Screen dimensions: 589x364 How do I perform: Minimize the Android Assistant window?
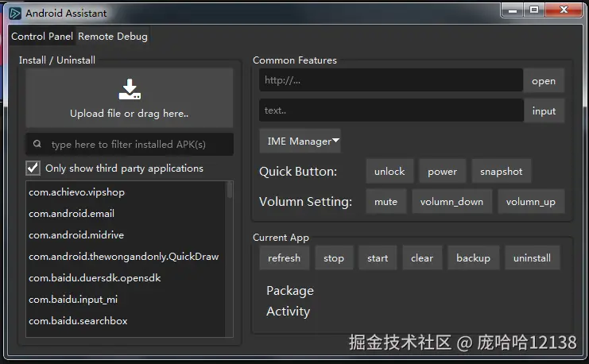pos(513,10)
